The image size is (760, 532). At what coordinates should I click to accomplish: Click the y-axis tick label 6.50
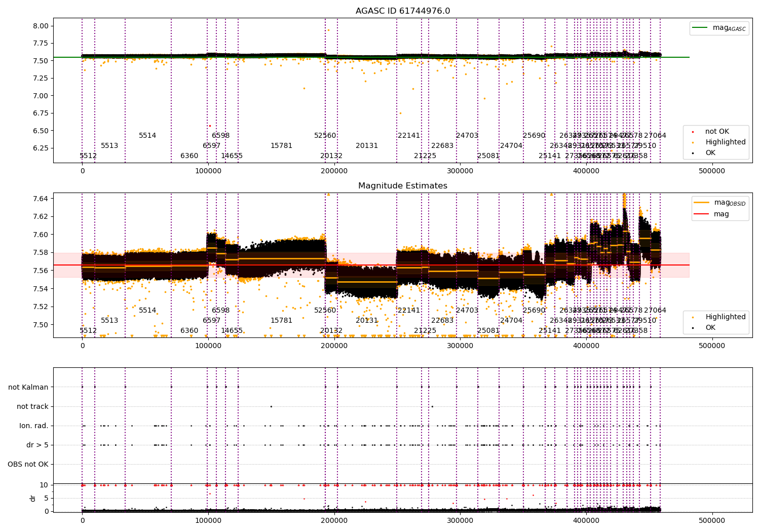41,131
